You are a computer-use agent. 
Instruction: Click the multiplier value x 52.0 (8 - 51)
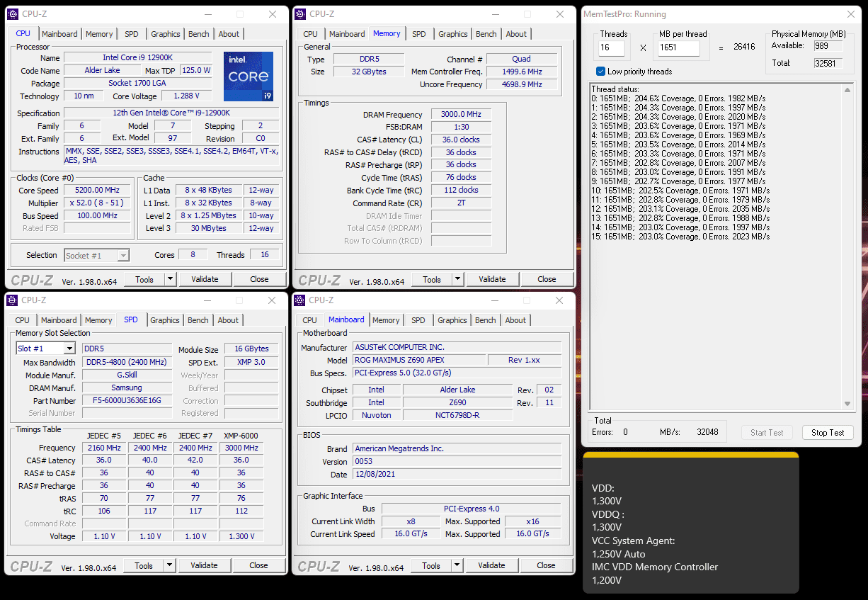pos(98,203)
